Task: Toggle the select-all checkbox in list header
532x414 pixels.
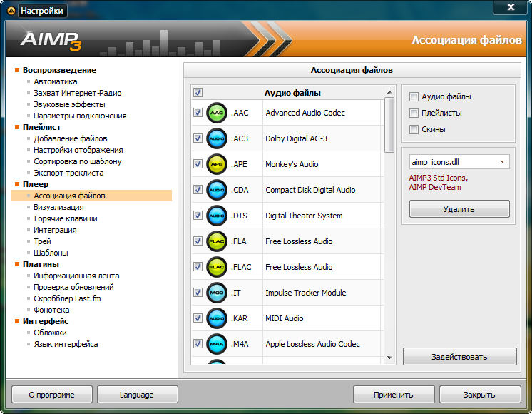Action: pyautogui.click(x=198, y=92)
